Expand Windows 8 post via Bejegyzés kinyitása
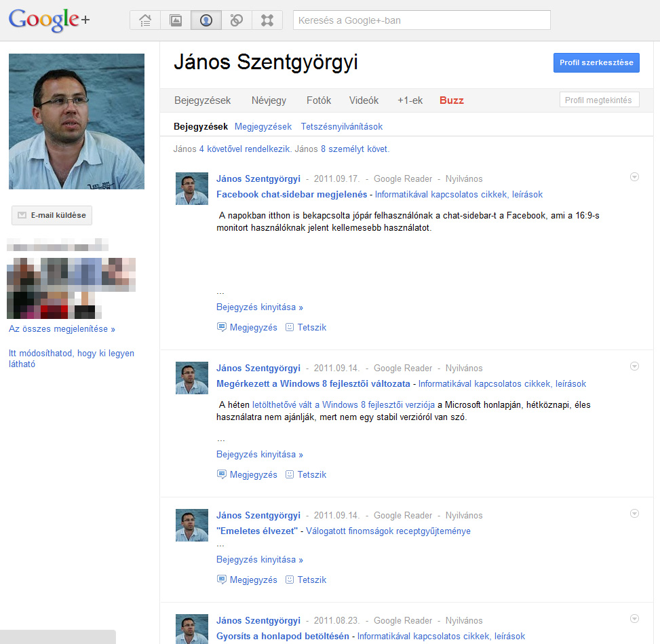 (260, 455)
